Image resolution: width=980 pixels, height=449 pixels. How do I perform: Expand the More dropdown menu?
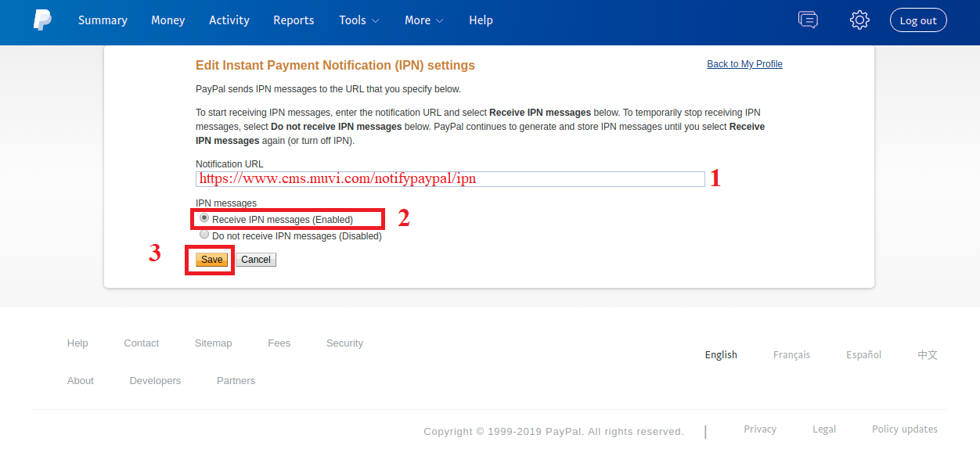(424, 20)
